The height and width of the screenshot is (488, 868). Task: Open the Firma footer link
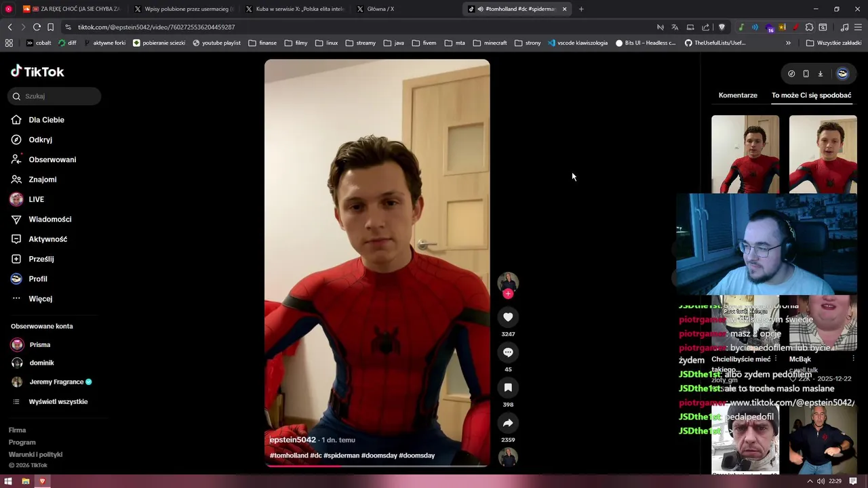[x=18, y=430]
